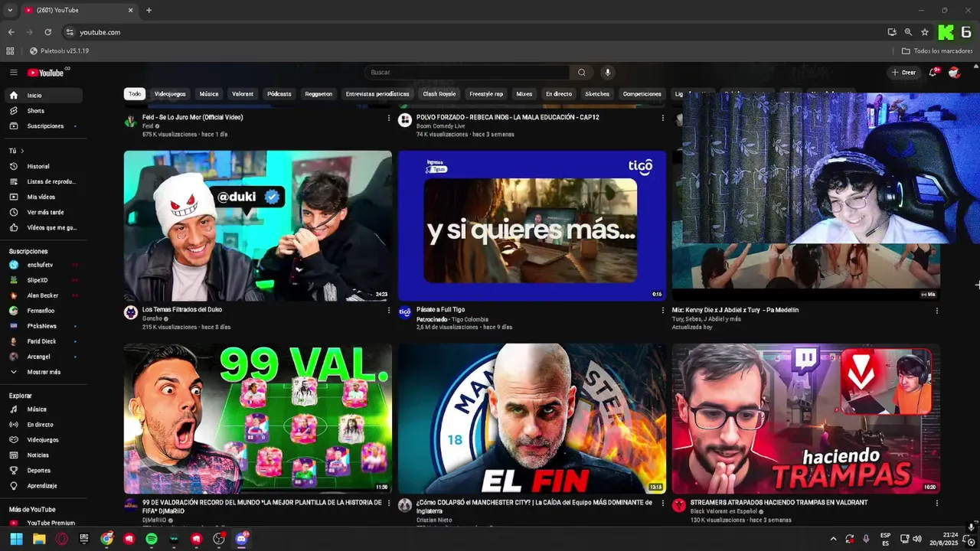Open the 99 VAL. video thumbnail
980x551 pixels.
[x=258, y=418]
